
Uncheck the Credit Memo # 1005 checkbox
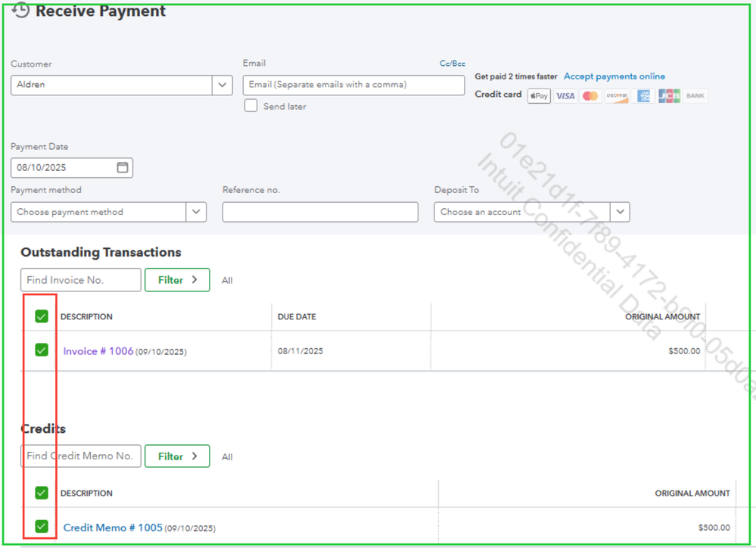pos(42,527)
